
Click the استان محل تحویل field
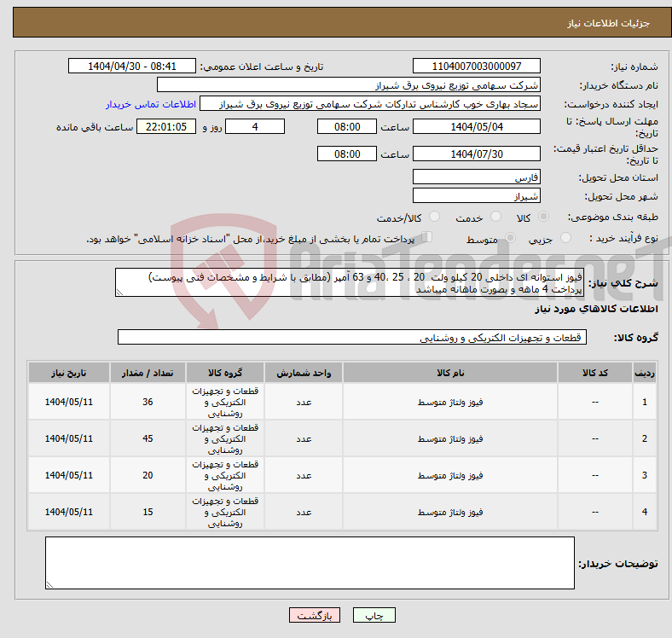[476, 177]
